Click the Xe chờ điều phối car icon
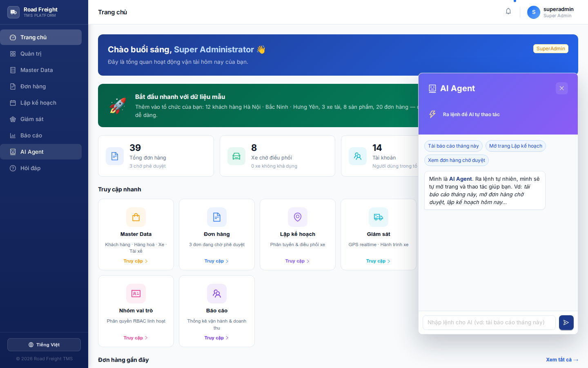Screen dimensions: 588x368 pos(236,156)
